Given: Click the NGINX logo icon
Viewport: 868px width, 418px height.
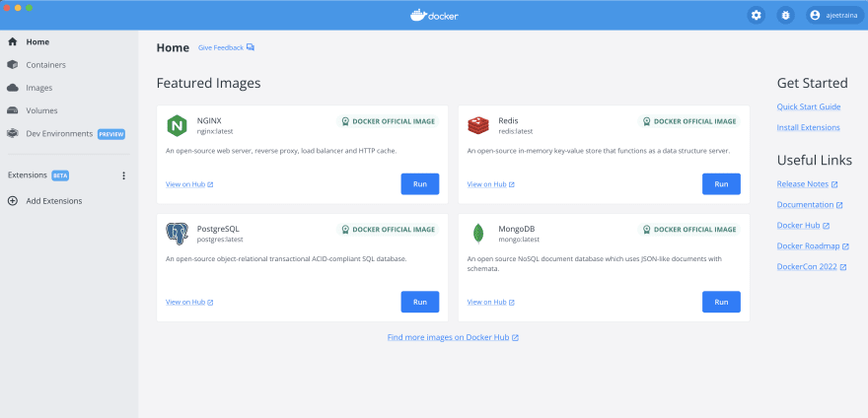Looking at the screenshot, I should (x=178, y=125).
